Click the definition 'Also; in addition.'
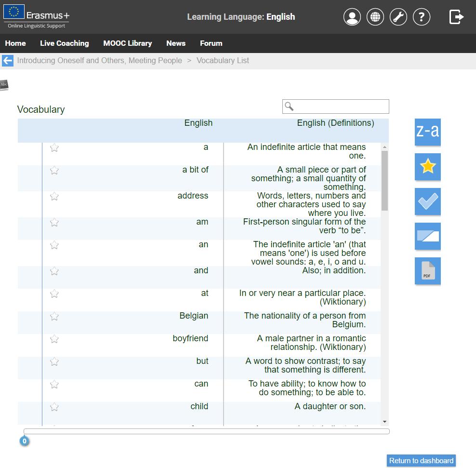476x468 pixels. point(334,270)
